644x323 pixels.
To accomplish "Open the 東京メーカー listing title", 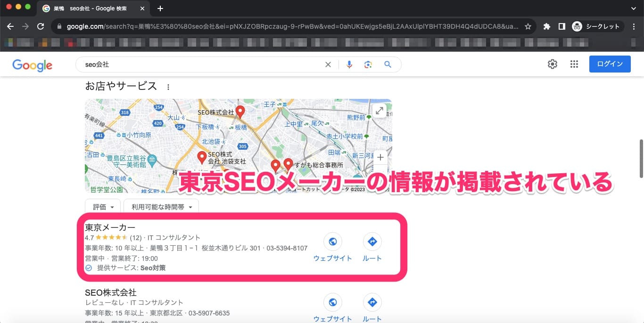I will 110,227.
